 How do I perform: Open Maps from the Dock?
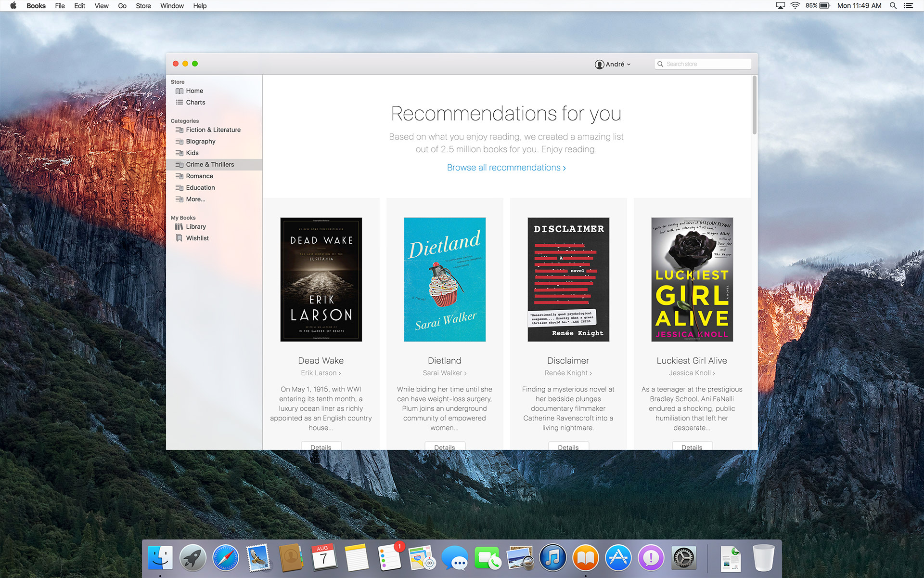[x=422, y=558]
